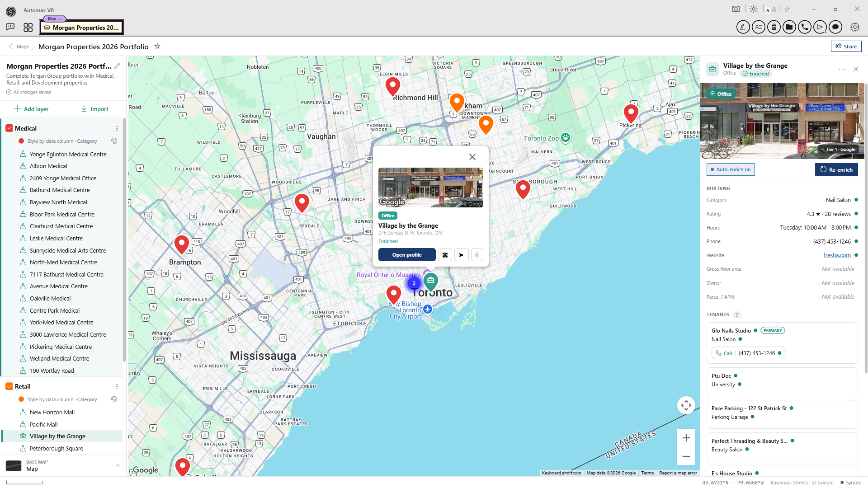868x488 pixels.
Task: Toggle brightness theme sun icon
Action: coord(753,9)
